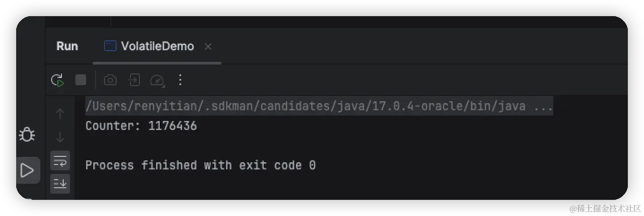Toggle soft-wrap for console output

60,160
